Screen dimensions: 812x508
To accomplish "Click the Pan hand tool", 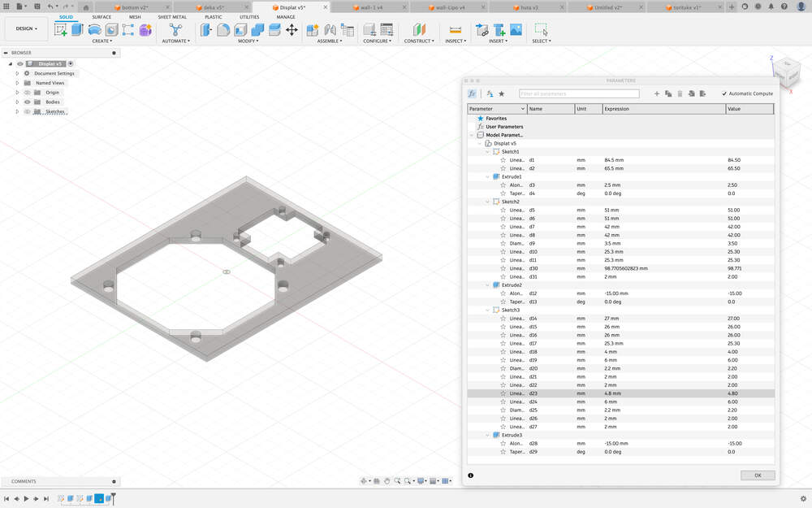I will (387, 481).
